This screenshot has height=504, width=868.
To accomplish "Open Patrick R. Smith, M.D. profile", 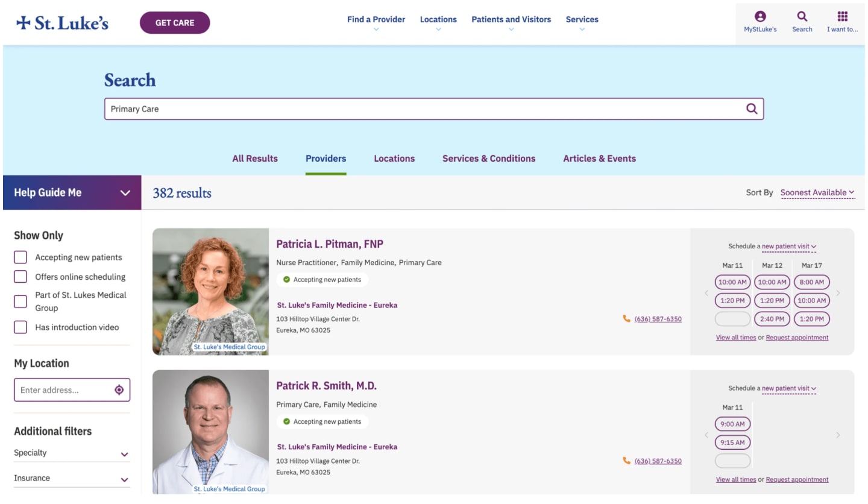I will pyautogui.click(x=326, y=386).
